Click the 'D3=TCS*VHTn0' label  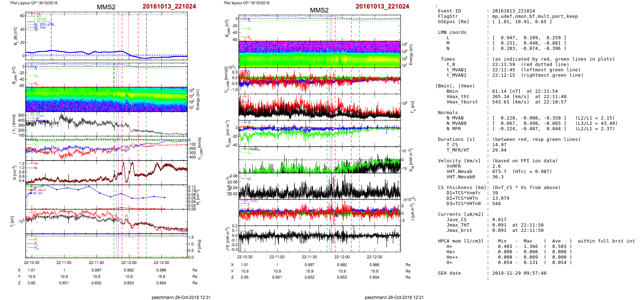coord(463,204)
